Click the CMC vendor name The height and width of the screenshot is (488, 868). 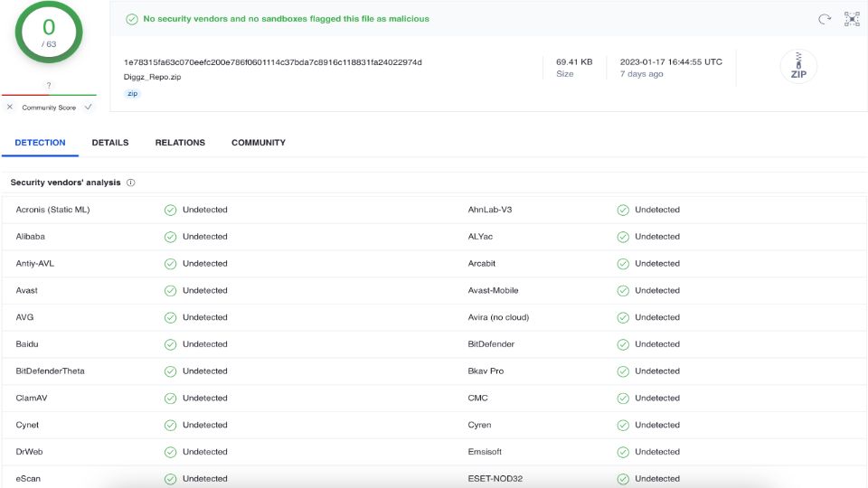477,398
